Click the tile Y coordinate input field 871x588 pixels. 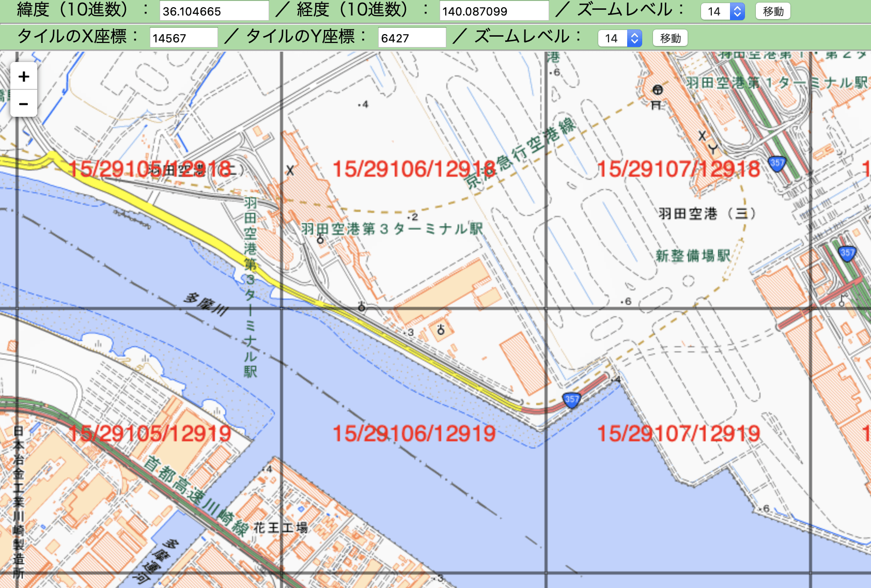pos(412,38)
